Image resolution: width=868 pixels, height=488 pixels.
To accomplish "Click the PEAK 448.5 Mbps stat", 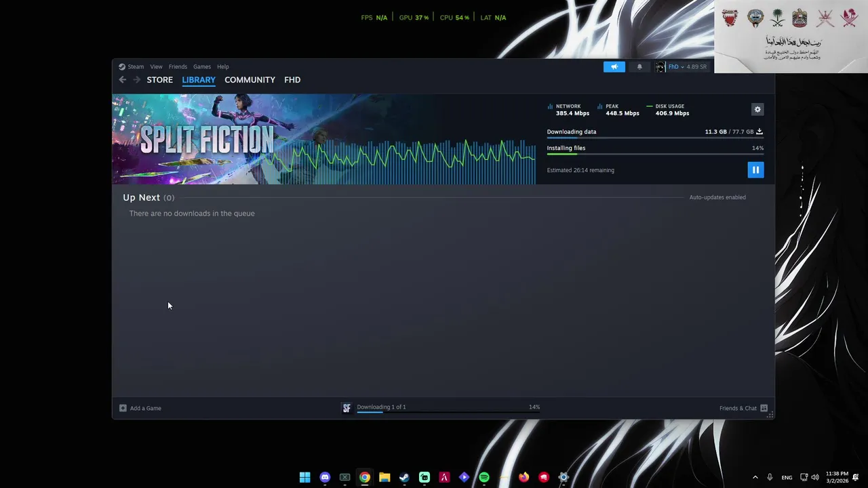I will pyautogui.click(x=618, y=110).
